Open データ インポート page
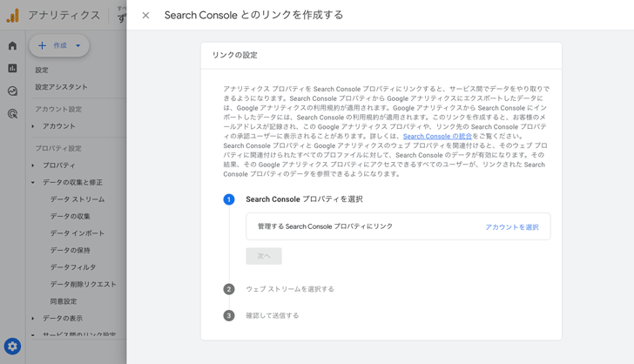 tap(78, 233)
